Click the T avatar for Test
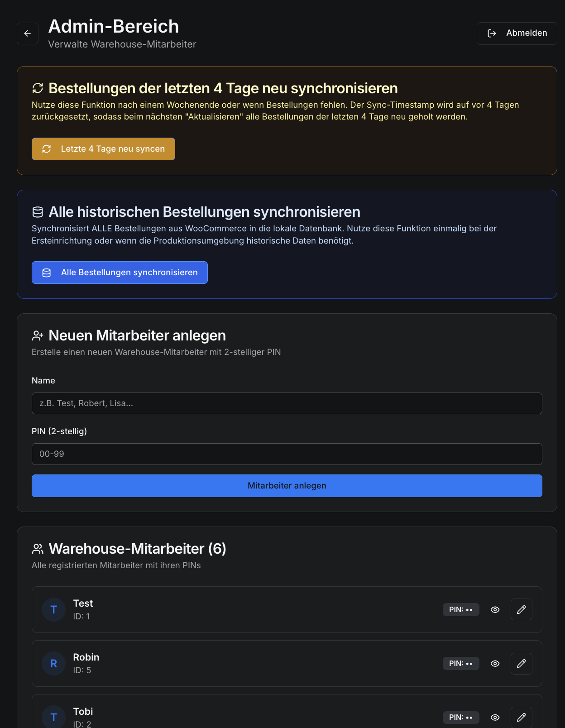565x728 pixels. (53, 610)
